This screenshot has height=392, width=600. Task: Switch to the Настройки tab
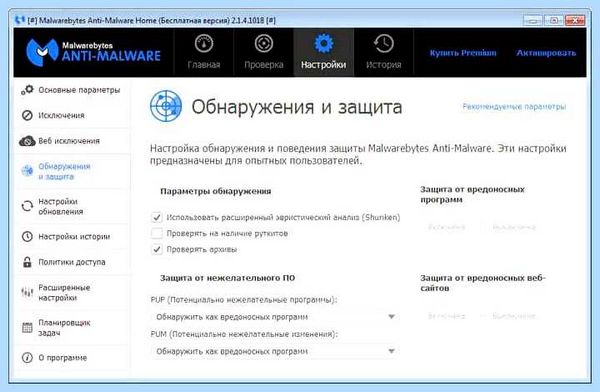click(324, 52)
